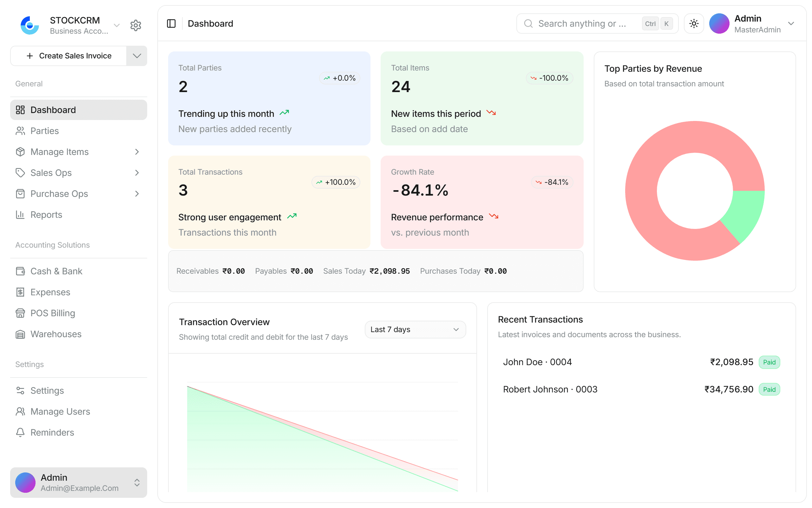
Task: Open John Doe 0004 transaction
Action: (x=641, y=362)
